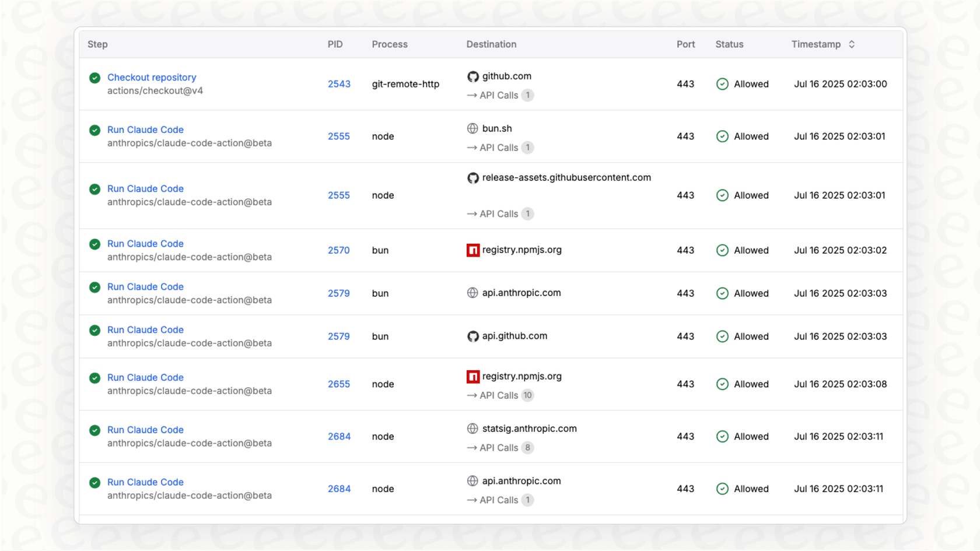Screen dimensions: 980x551
Task: Select the npm registry icon in the bun row
Action: pyautogui.click(x=473, y=250)
